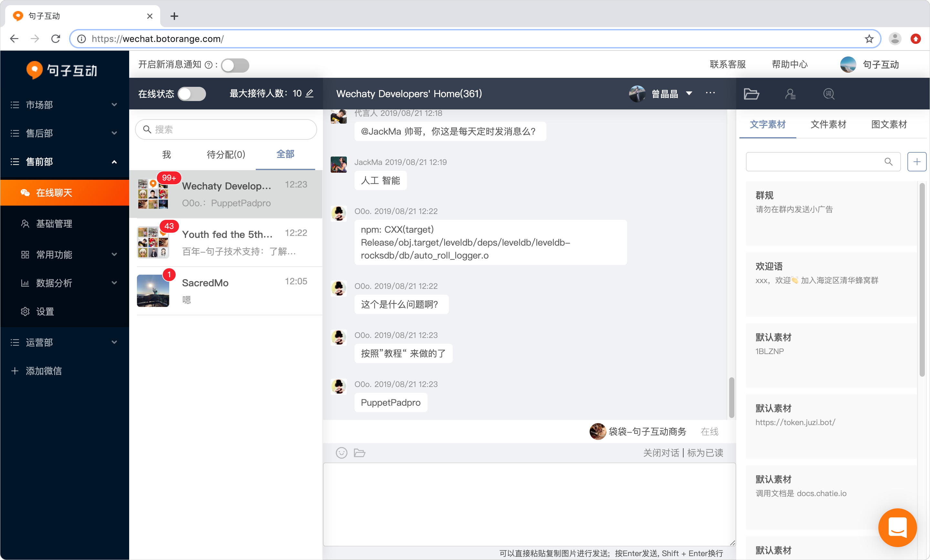930x560 pixels.
Task: Open the 帮助中心 link
Action: (790, 64)
